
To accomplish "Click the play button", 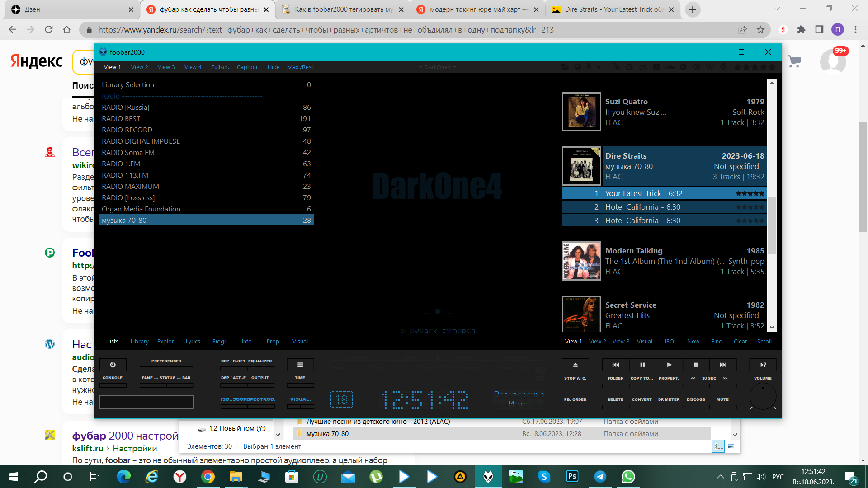I will 669,365.
